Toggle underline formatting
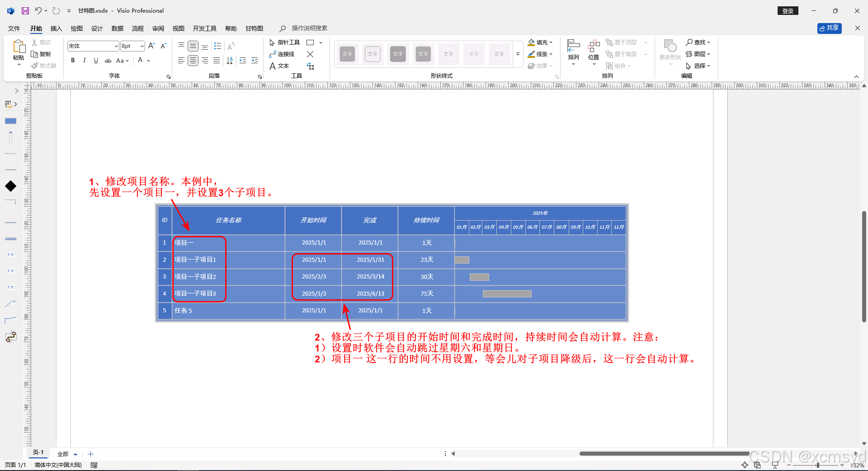Screen dimensions: 868x471 coord(96,61)
